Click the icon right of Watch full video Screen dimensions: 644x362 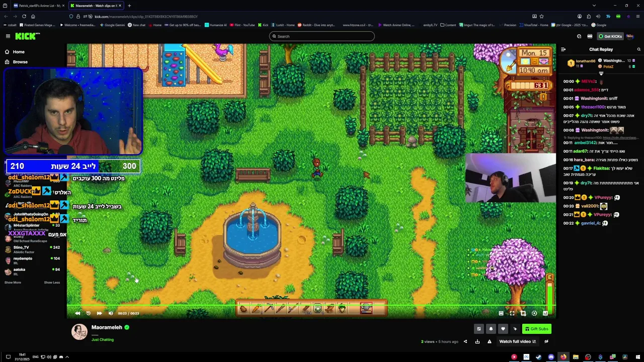point(546,341)
